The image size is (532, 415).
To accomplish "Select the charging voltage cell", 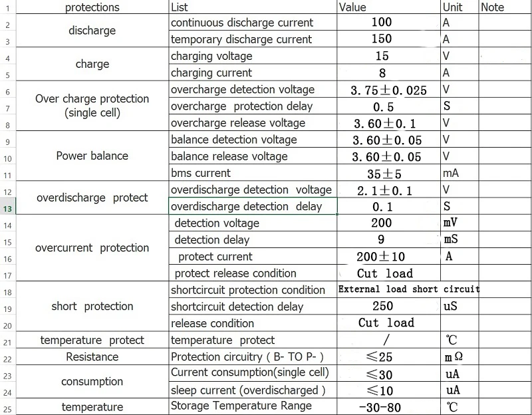I will tap(253, 56).
